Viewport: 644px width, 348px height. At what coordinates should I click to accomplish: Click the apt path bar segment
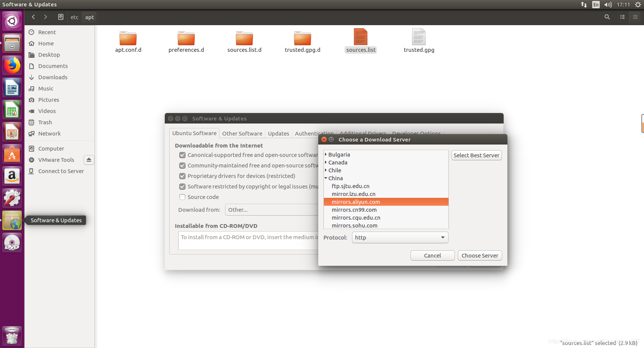tap(89, 17)
